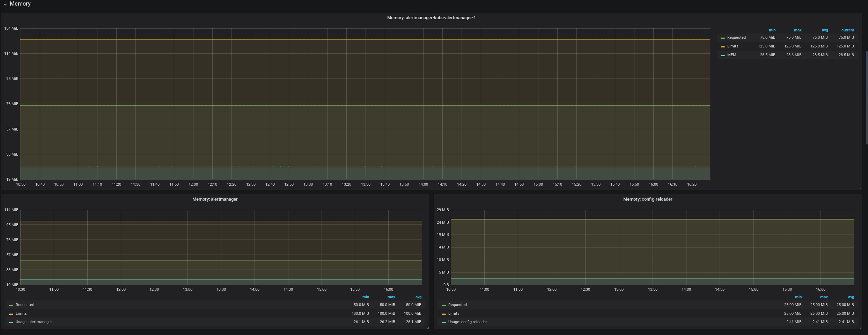Open the 'Memory: alertmanager' panel title menu

click(215, 199)
